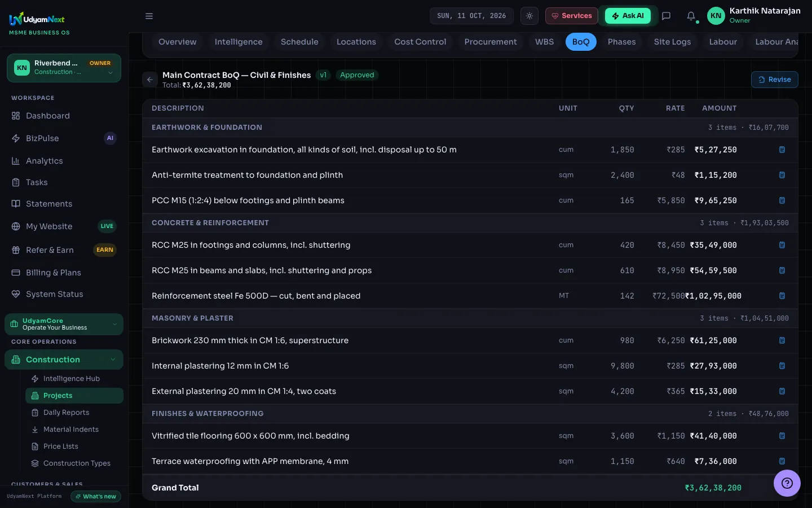Open What's new link
Viewport: 812px width, 508px height.
point(96,496)
